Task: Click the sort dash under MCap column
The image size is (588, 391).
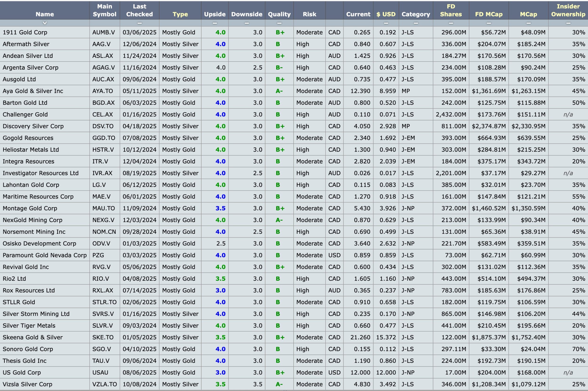Action: (x=528, y=23)
